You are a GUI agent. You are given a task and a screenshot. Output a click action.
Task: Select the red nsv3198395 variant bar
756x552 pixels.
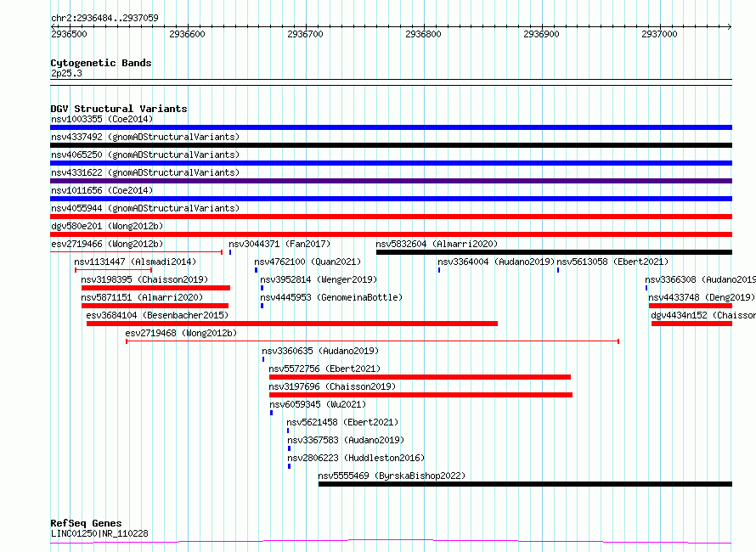[x=155, y=288]
